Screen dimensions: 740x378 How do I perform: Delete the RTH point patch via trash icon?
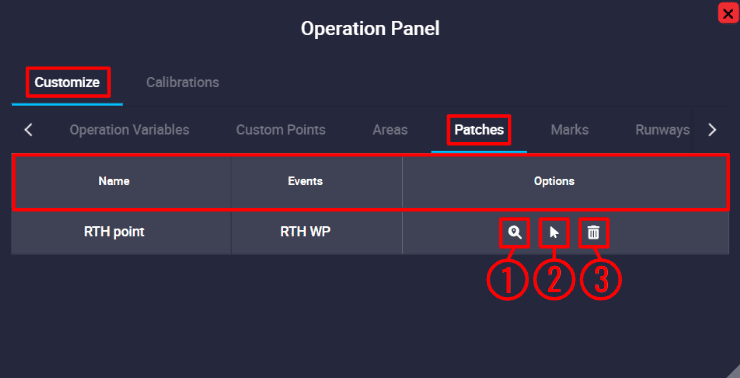[593, 232]
